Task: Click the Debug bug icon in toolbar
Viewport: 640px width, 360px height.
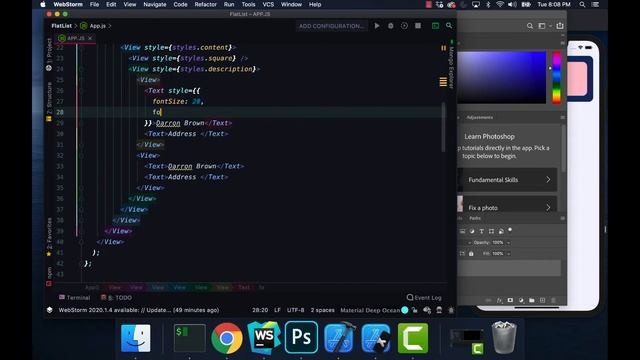Action: coord(391,26)
